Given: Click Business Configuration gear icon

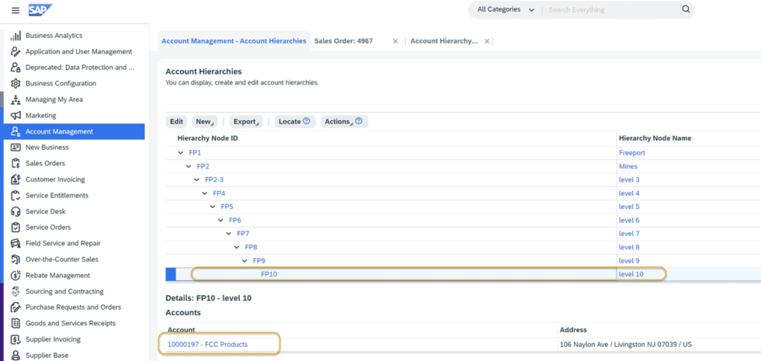Looking at the screenshot, I should [16, 83].
